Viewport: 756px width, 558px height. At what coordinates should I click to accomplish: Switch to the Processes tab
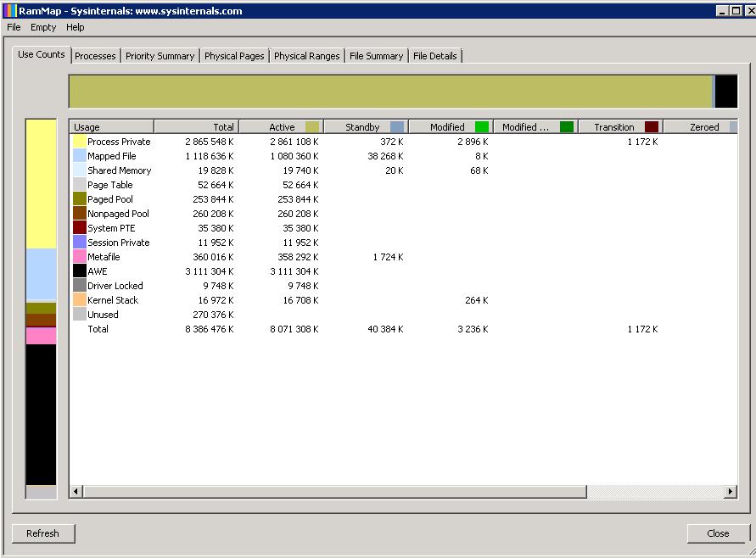95,56
